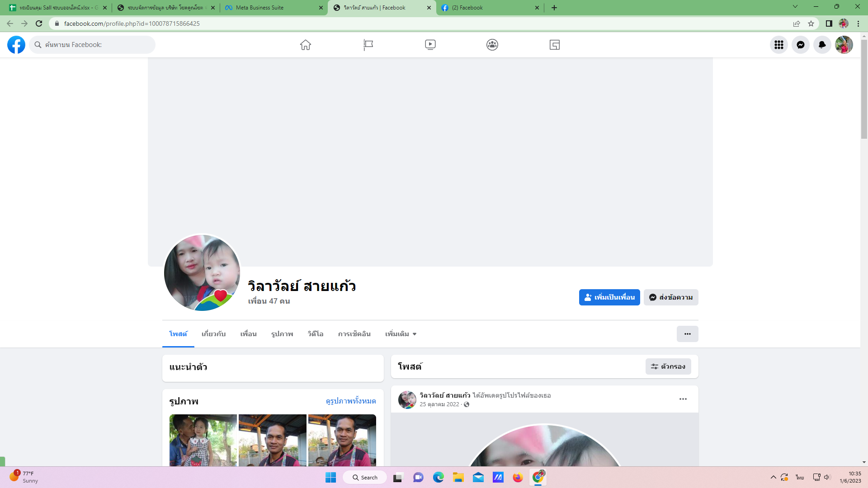This screenshot has width=868, height=488.
Task: Open ดูรูปภาพทั้งหมด link
Action: coord(351,401)
